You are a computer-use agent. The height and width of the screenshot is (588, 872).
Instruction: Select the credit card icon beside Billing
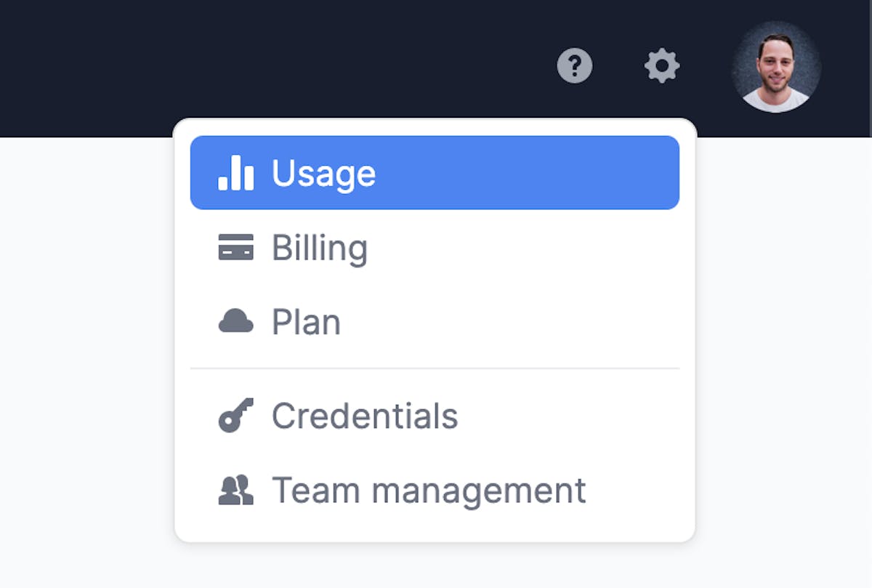(x=236, y=248)
